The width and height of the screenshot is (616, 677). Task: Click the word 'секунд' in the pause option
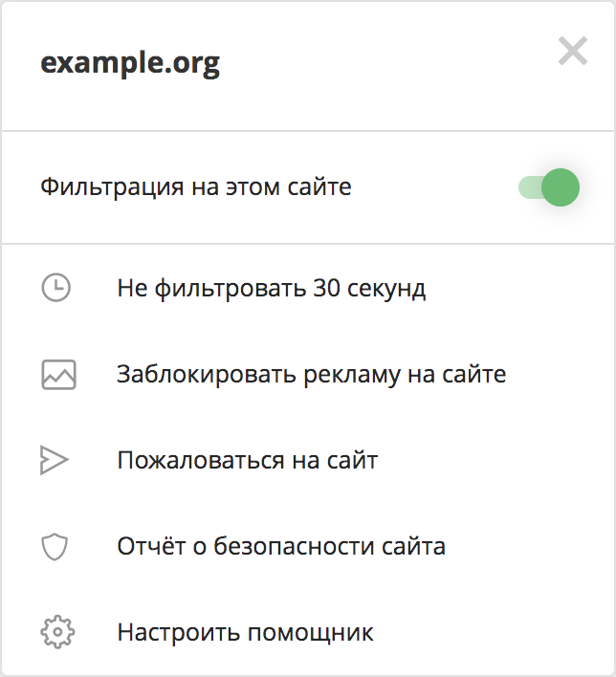click(386, 289)
